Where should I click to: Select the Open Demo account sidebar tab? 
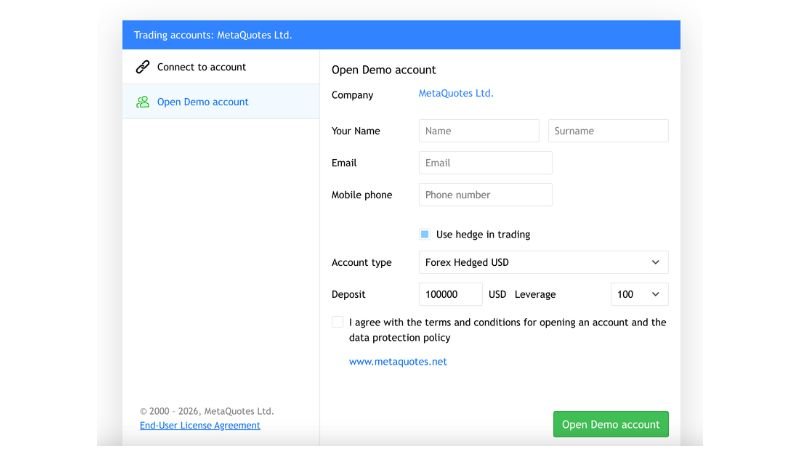click(x=221, y=102)
